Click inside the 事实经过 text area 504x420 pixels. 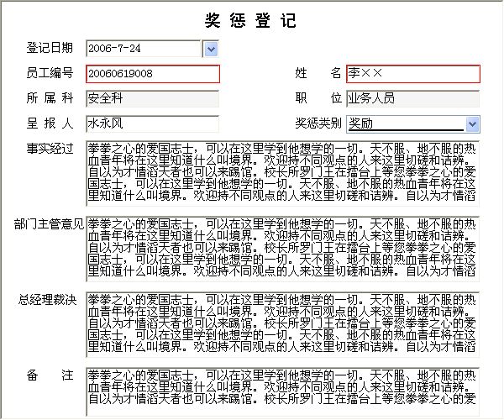pos(283,174)
